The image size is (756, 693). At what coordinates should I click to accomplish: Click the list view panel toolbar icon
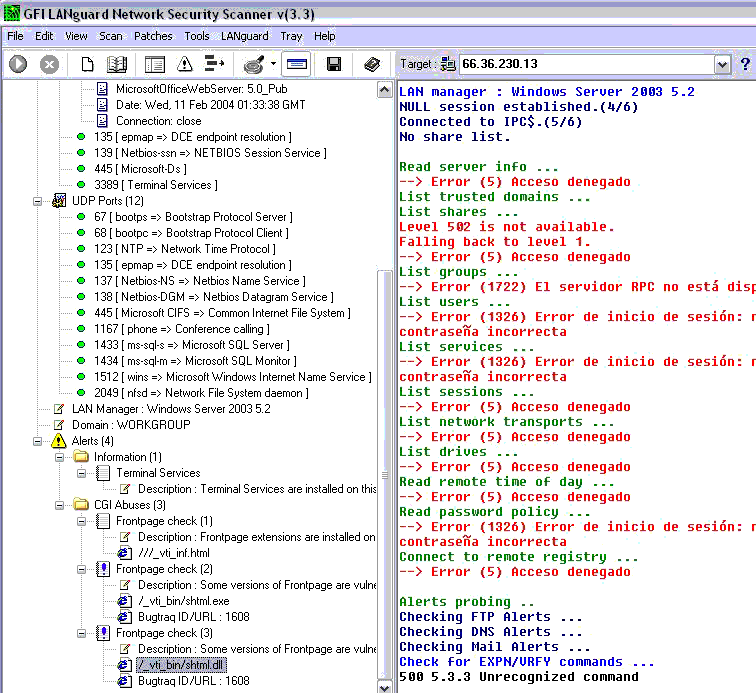pyautogui.click(x=155, y=64)
